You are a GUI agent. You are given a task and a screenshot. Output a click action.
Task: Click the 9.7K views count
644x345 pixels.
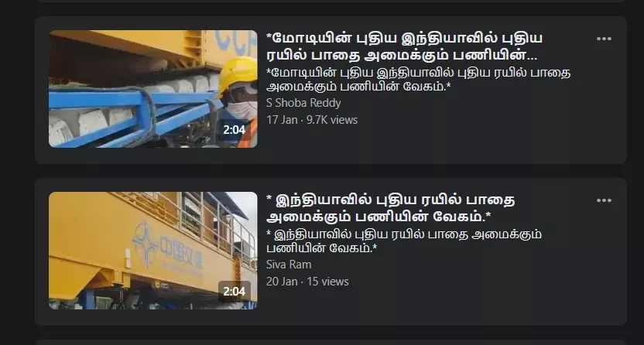coord(332,120)
